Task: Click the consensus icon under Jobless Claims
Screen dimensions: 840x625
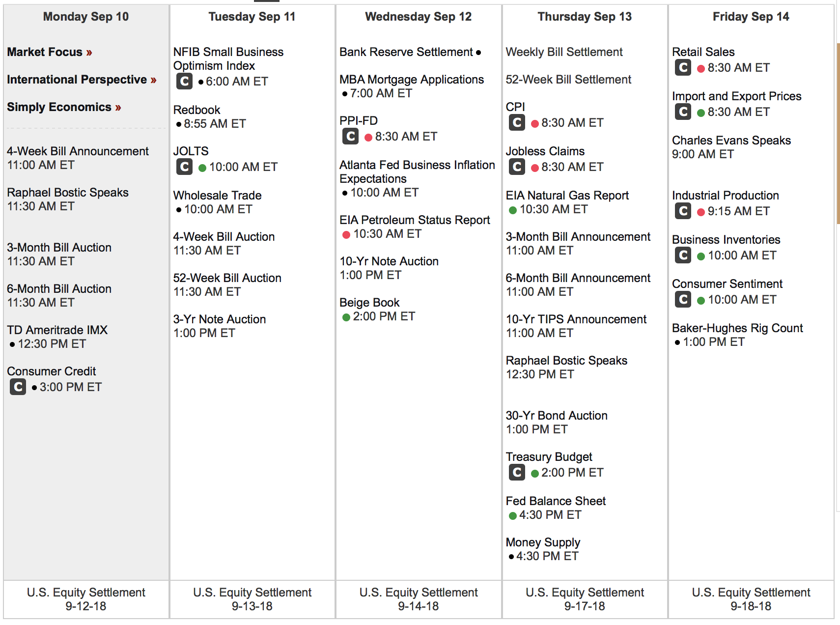Action: 517,167
